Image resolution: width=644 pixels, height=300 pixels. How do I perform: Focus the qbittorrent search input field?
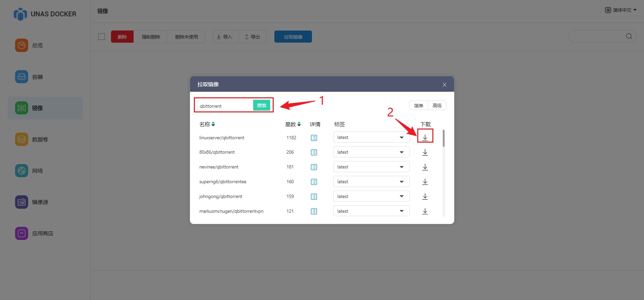(225, 106)
